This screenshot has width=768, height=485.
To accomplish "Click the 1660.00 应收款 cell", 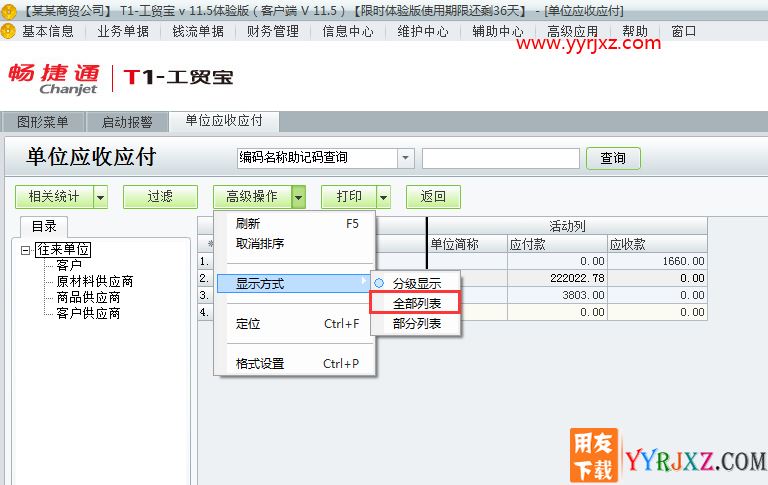I will 657,261.
